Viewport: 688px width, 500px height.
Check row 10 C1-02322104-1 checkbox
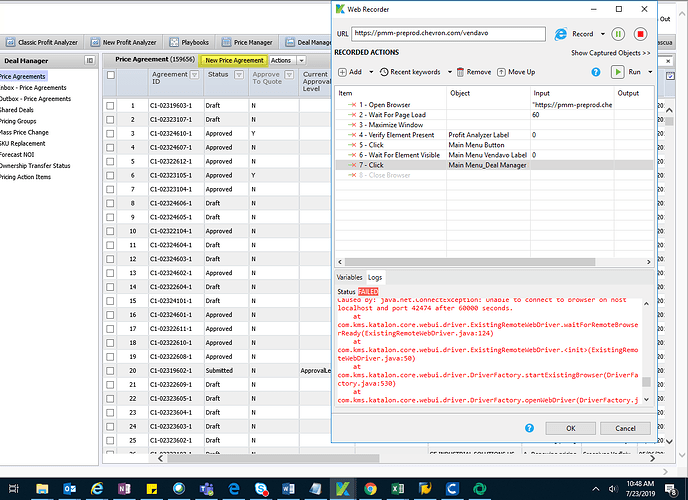click(x=110, y=231)
